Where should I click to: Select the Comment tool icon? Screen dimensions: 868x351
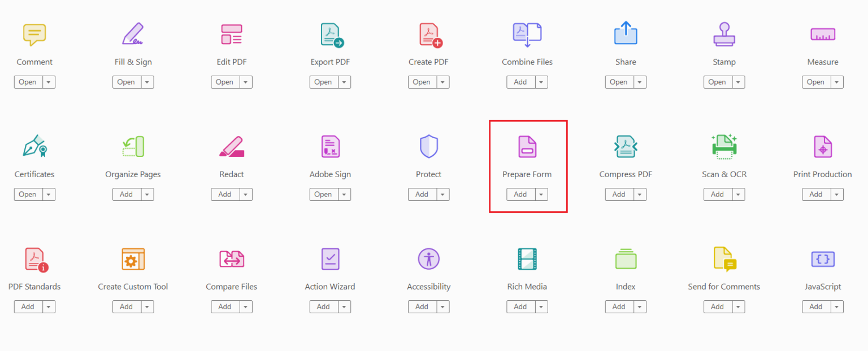34,34
